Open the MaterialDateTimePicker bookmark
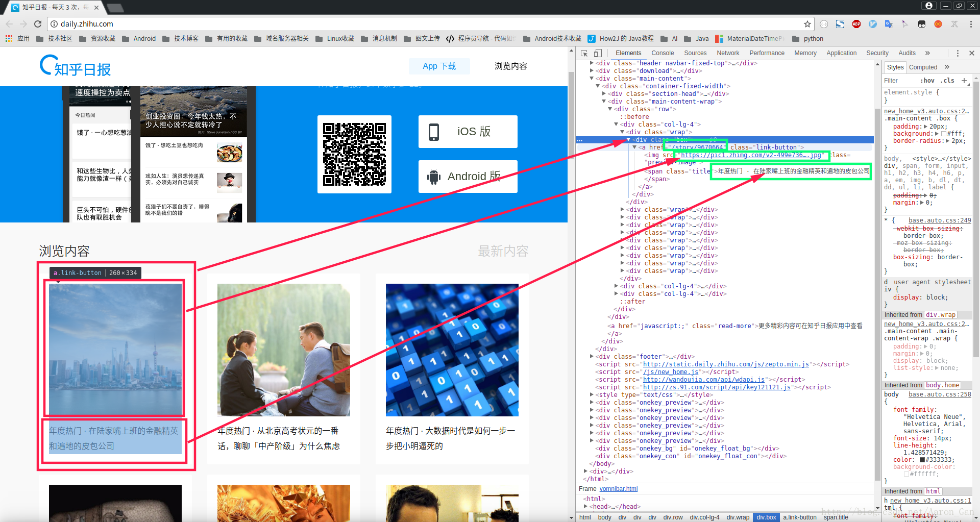Image resolution: width=980 pixels, height=522 pixels. tap(750, 39)
